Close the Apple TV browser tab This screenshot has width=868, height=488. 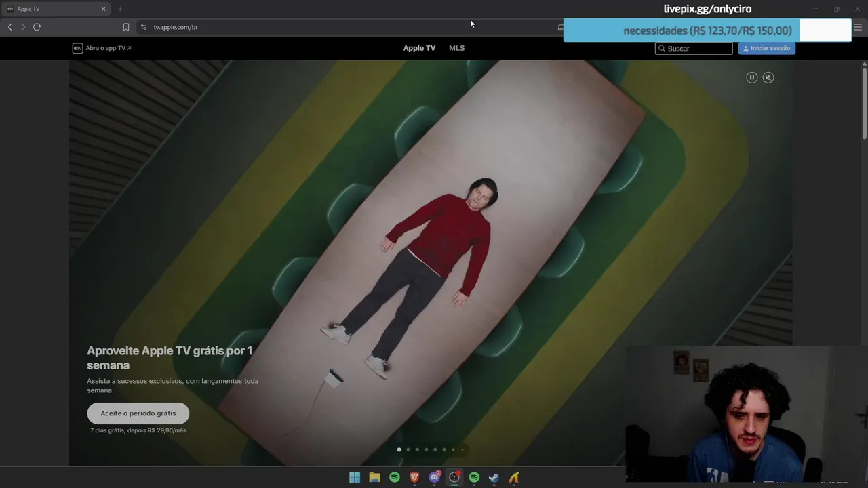[x=103, y=9]
